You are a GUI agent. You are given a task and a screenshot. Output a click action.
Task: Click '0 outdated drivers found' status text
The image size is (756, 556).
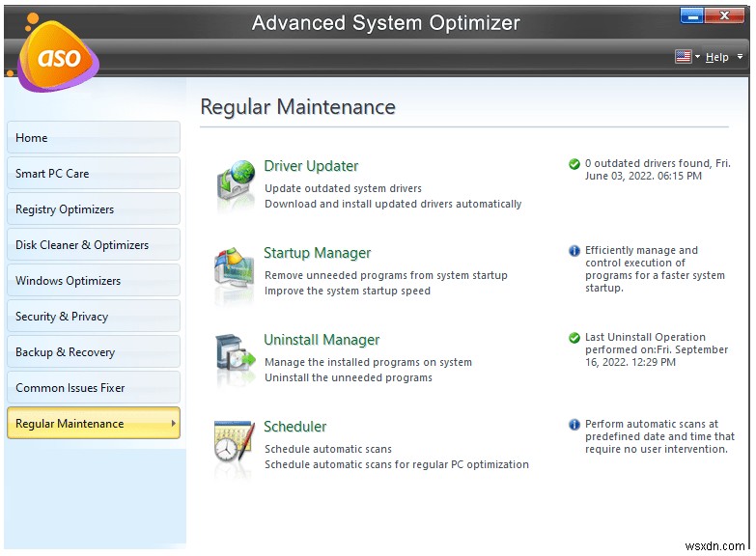point(658,169)
